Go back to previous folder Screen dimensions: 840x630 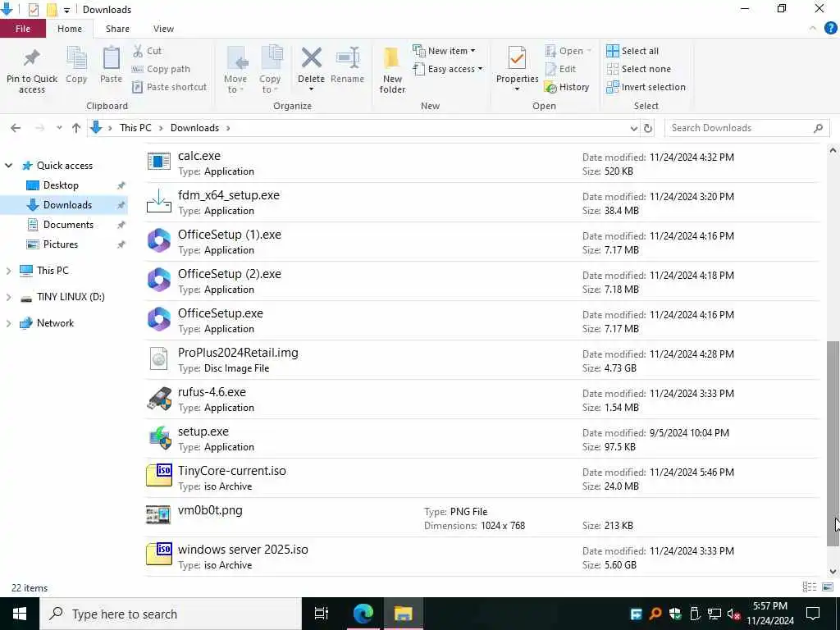(16, 128)
